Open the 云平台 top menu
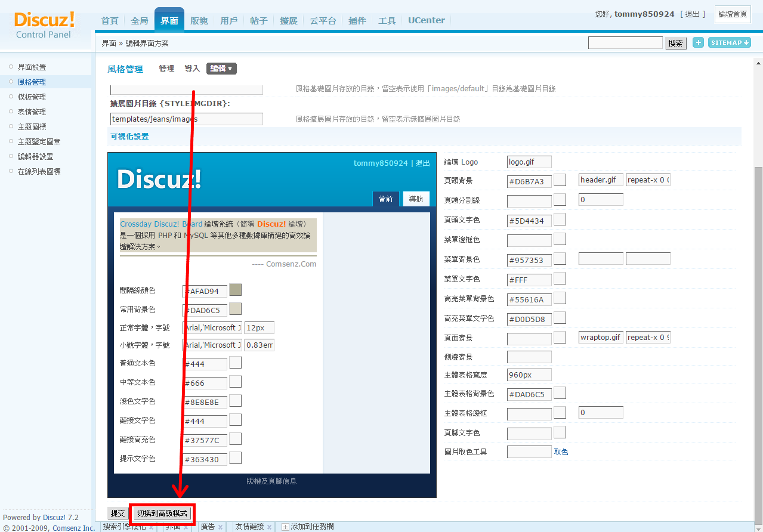This screenshot has width=763, height=532. 323,21
